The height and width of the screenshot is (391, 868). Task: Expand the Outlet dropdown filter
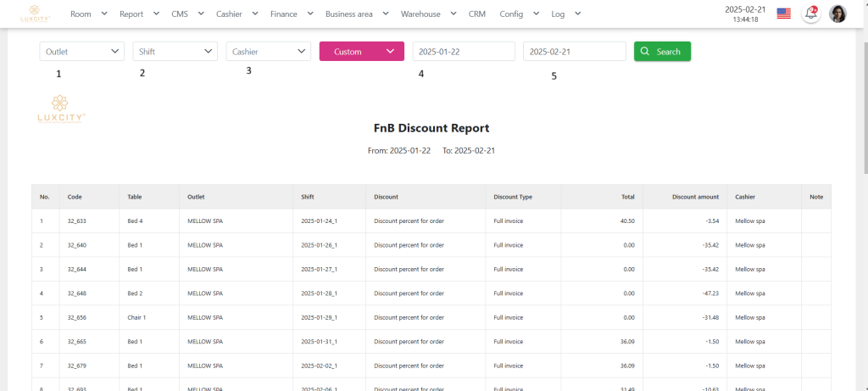click(x=82, y=52)
